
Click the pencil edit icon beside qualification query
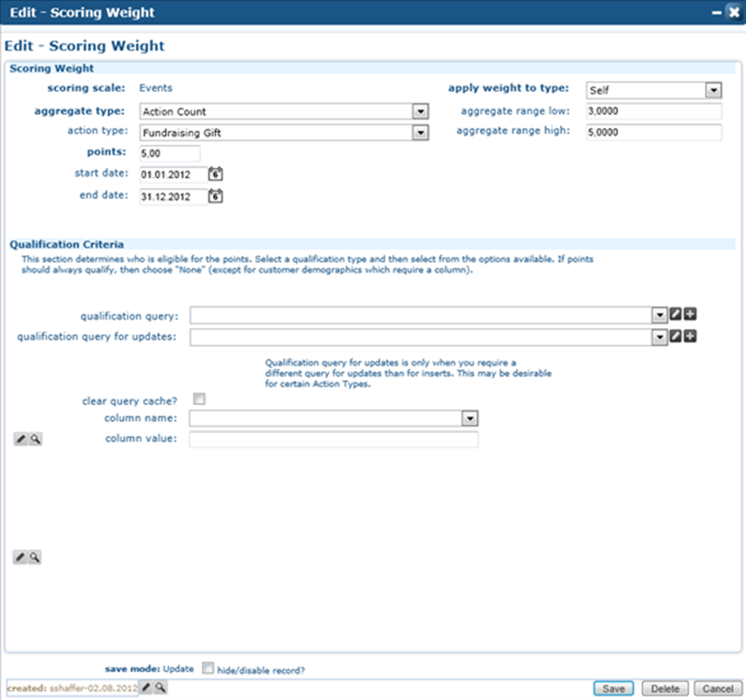674,314
